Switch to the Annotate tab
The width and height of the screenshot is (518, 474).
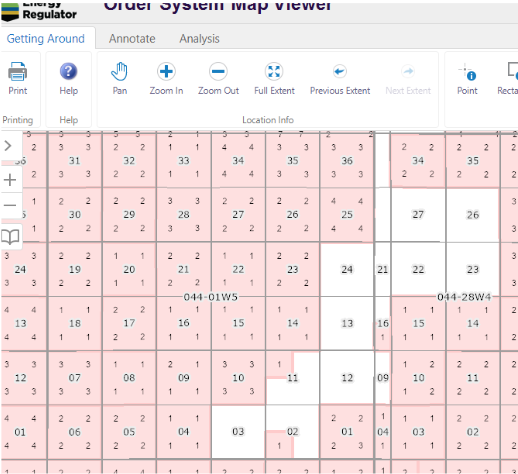tap(132, 39)
